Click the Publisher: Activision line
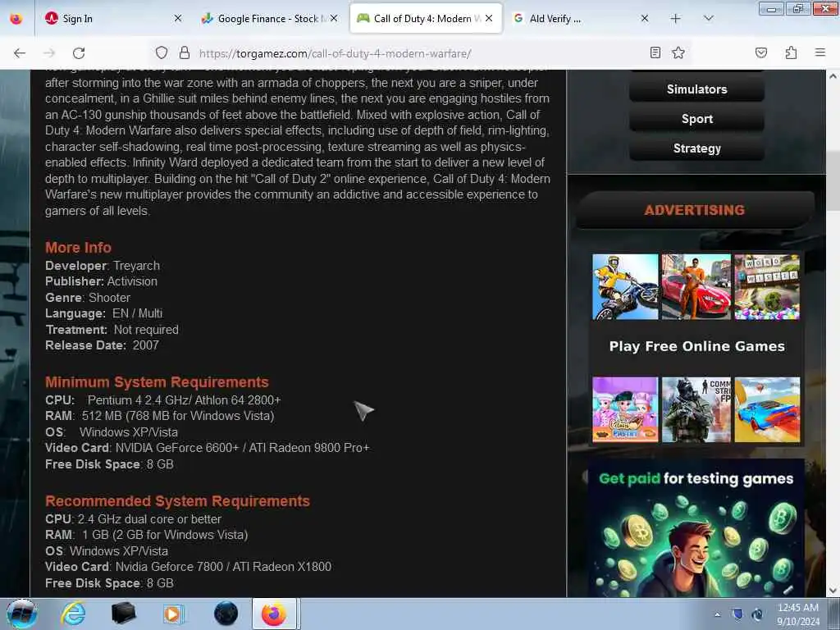This screenshot has width=840, height=630. 101,281
